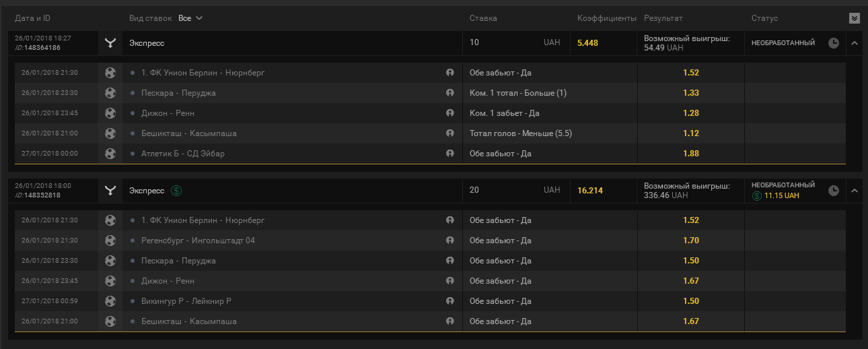Open the last Бешикташ - Касымпаша match link
The height and width of the screenshot is (349, 868).
click(x=189, y=321)
